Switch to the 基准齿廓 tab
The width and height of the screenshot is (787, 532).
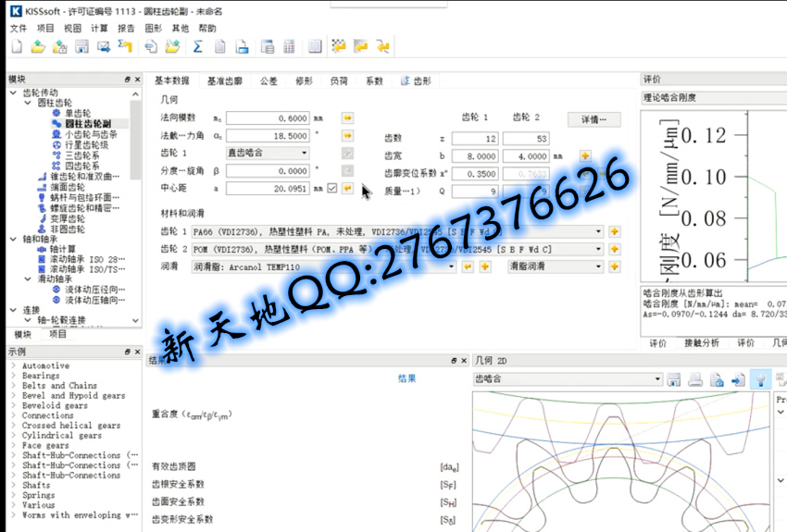[224, 81]
